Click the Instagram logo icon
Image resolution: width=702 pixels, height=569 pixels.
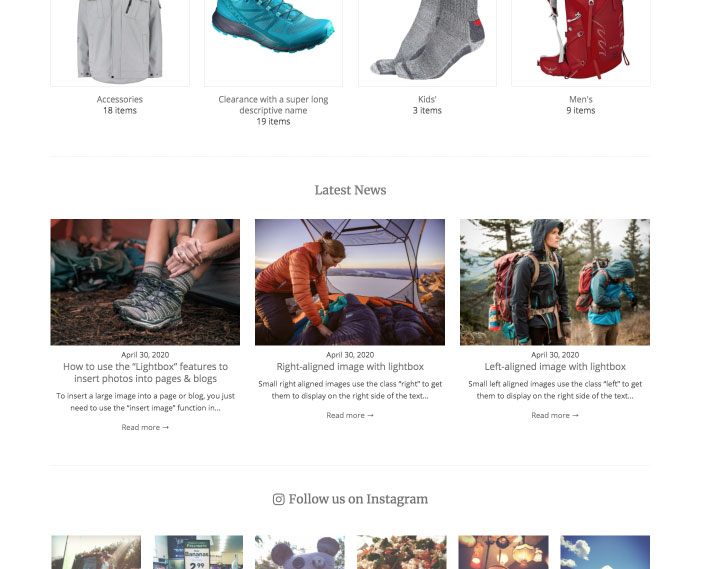point(278,499)
